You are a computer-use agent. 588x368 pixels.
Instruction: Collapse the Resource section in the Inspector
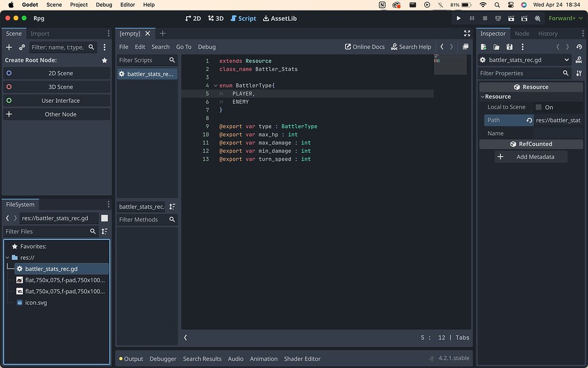coord(483,97)
